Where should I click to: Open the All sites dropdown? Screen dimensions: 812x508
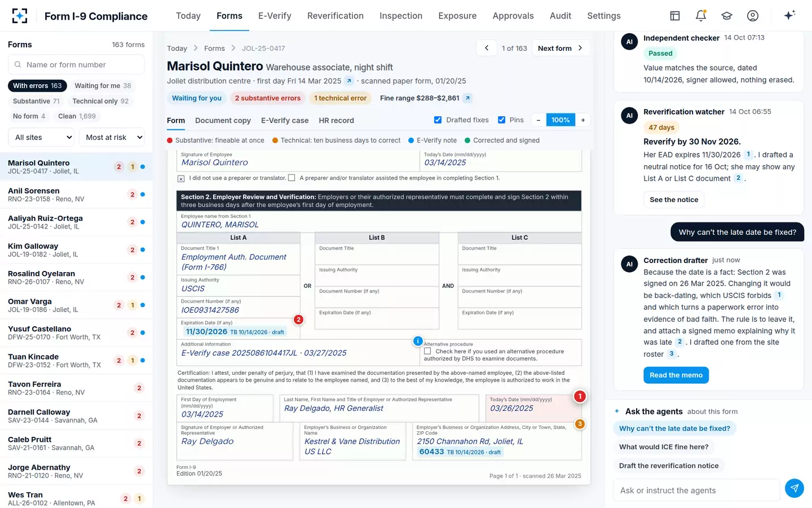pyautogui.click(x=42, y=137)
